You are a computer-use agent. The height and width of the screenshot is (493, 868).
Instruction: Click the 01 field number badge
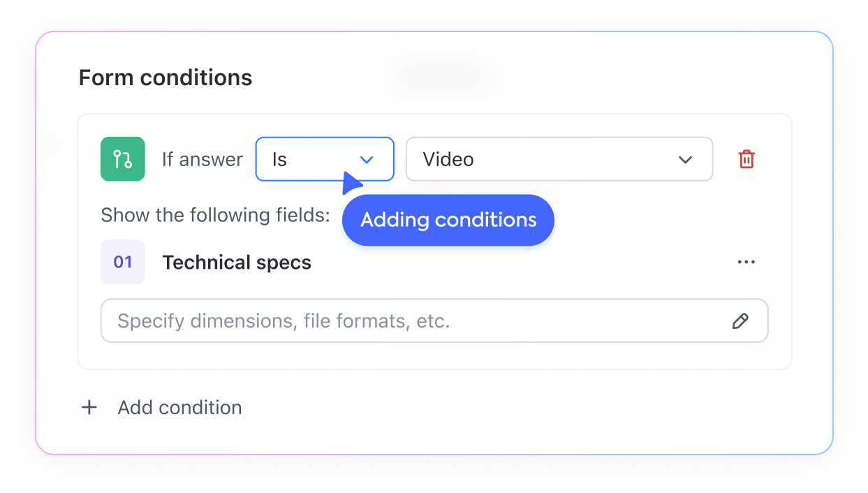click(x=123, y=263)
